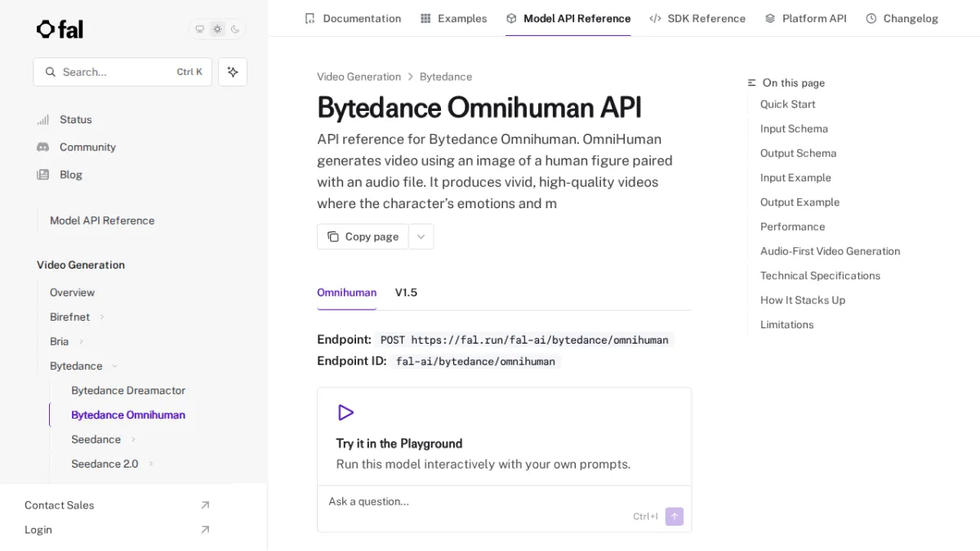Select the Model API Reference tab

[x=568, y=18]
